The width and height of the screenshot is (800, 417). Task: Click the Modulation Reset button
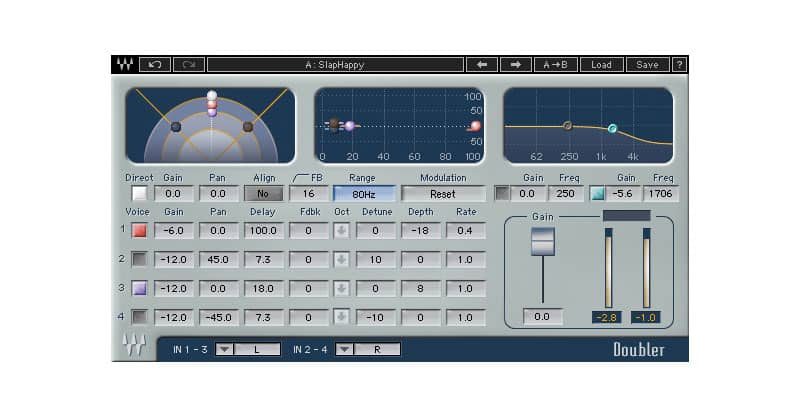pos(443,194)
